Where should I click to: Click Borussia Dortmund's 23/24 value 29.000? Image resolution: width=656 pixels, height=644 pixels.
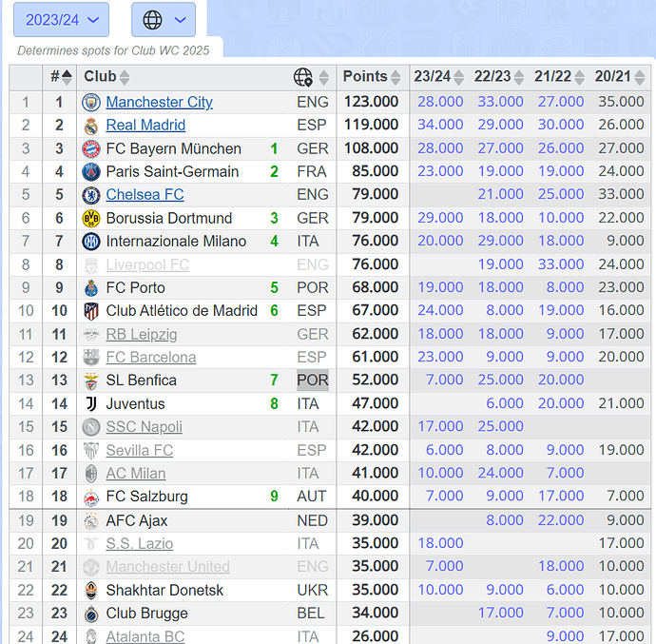pos(440,218)
